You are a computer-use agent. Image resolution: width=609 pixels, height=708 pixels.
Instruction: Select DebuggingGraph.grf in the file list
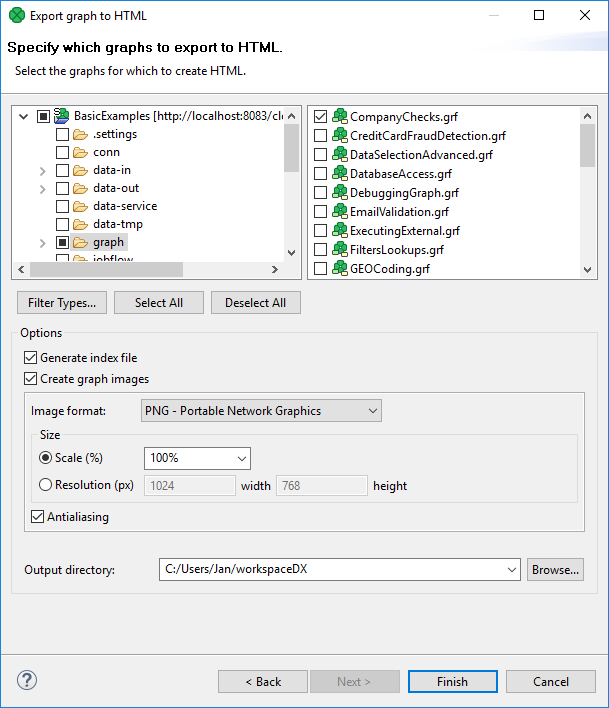coord(404,193)
